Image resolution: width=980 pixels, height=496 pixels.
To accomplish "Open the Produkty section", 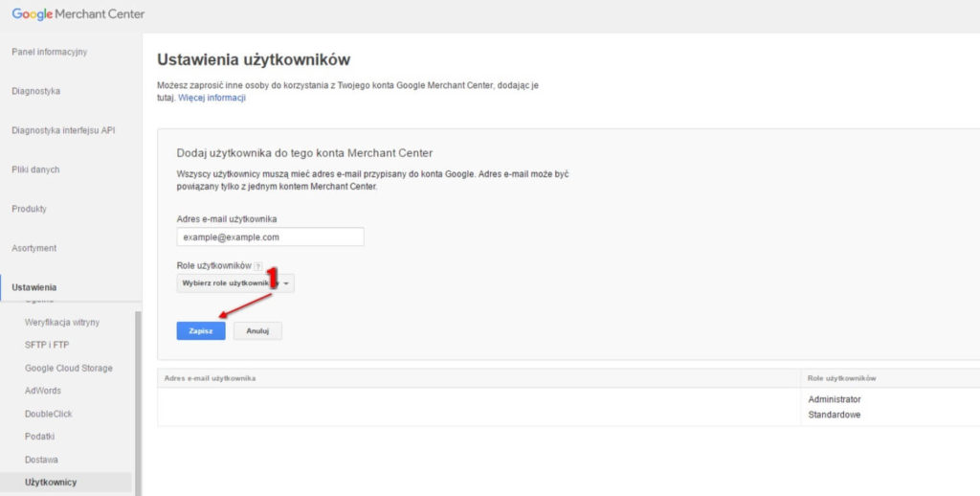I will 29,209.
